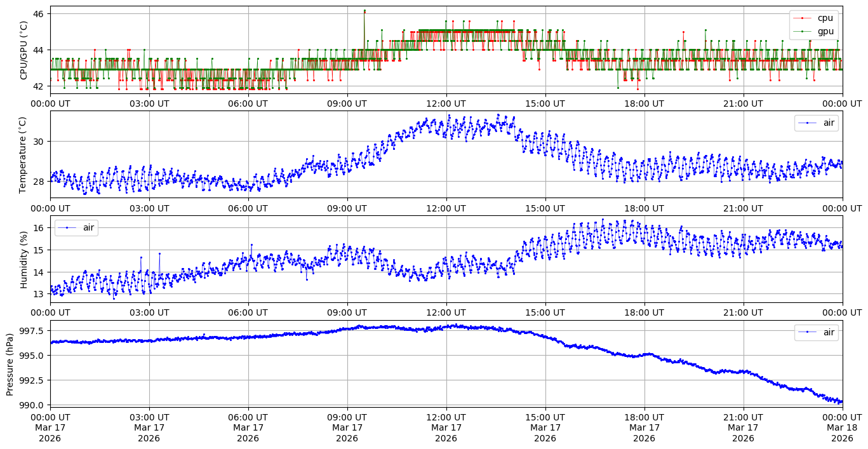
Task: Click 12:00 UT tick under CPU/GPU plot
Action: (446, 104)
